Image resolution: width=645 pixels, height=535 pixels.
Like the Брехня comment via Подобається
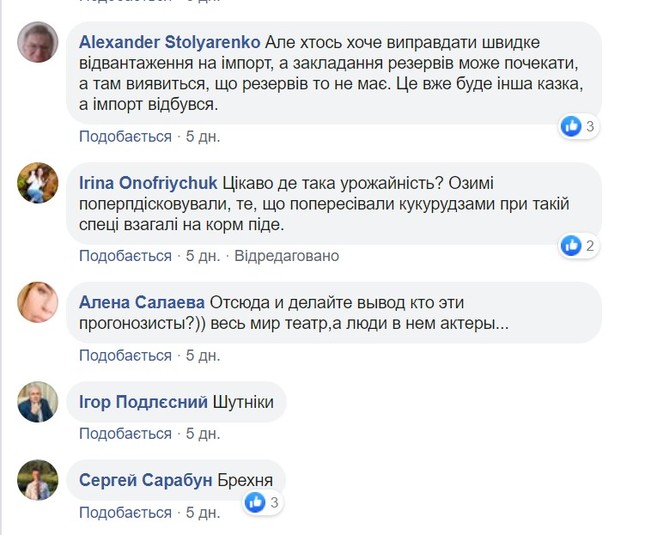pyautogui.click(x=125, y=513)
